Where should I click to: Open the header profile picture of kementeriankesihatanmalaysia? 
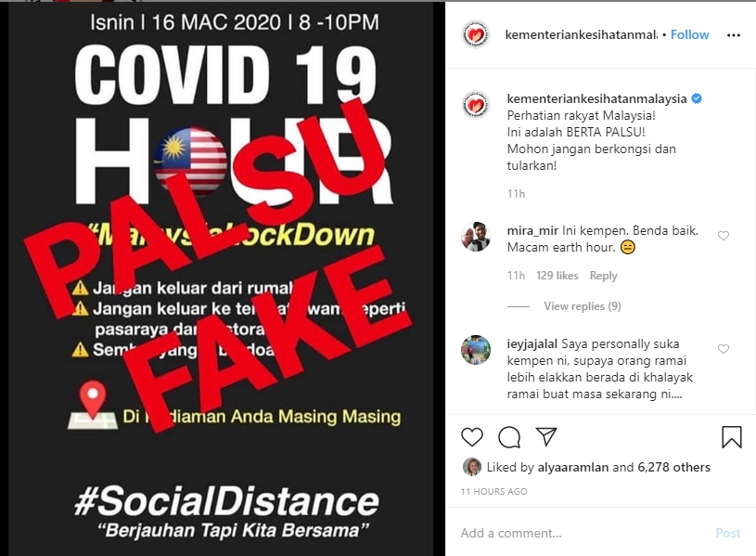point(475,34)
